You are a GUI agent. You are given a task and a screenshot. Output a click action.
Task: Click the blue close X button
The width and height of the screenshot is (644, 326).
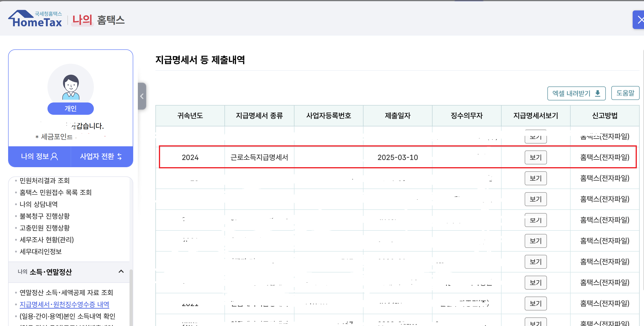(x=640, y=20)
